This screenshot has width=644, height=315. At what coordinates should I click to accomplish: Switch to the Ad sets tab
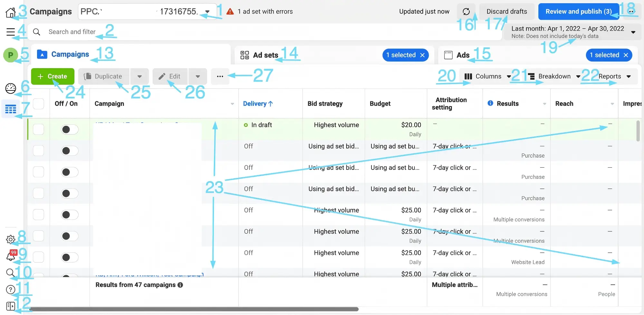click(265, 55)
